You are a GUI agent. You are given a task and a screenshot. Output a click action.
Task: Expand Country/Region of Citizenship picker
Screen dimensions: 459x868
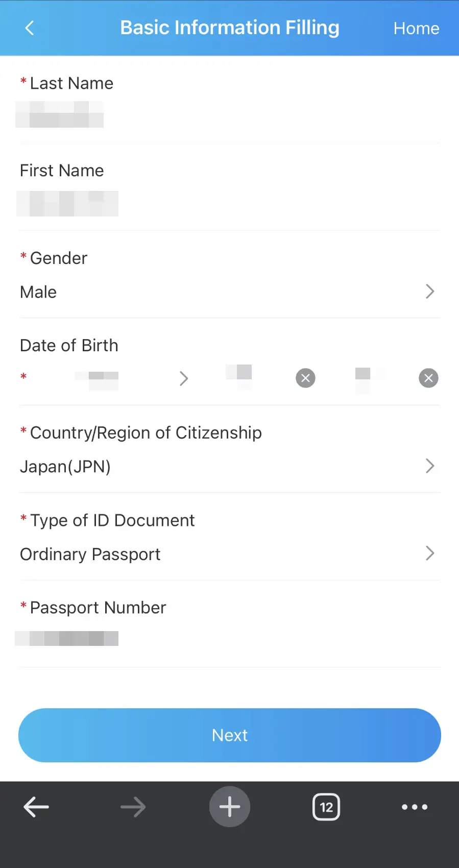click(430, 466)
